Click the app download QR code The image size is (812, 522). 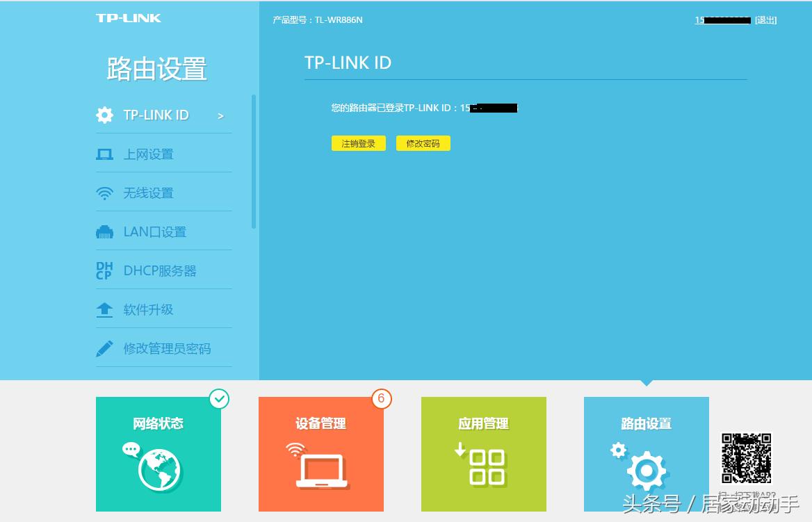point(746,459)
